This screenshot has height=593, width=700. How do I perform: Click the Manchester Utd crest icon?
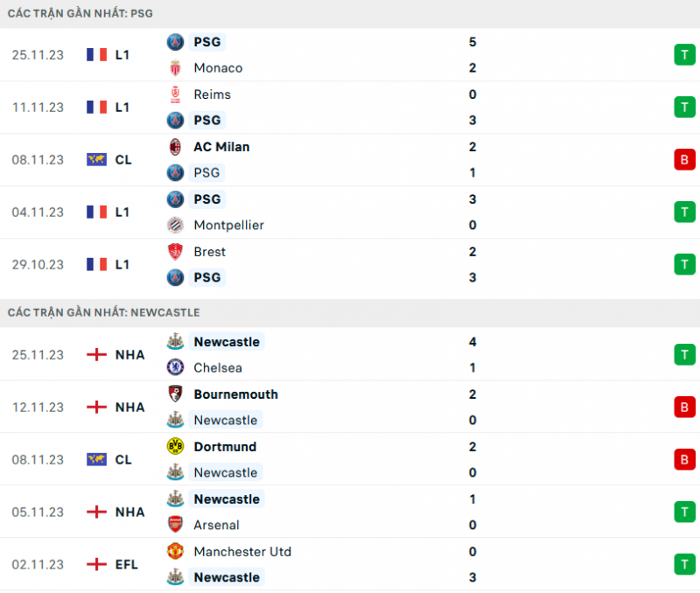coord(175,552)
